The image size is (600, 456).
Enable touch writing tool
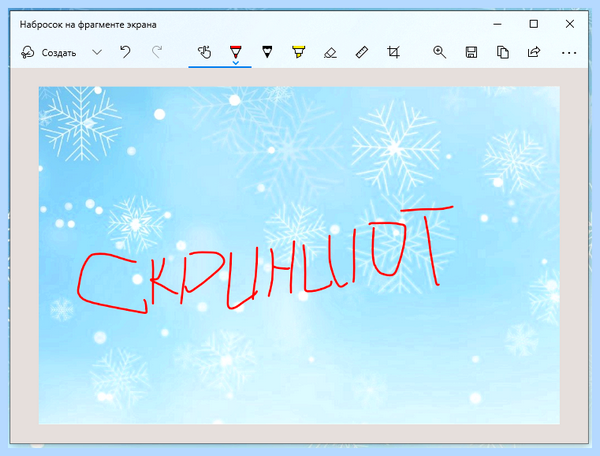204,52
